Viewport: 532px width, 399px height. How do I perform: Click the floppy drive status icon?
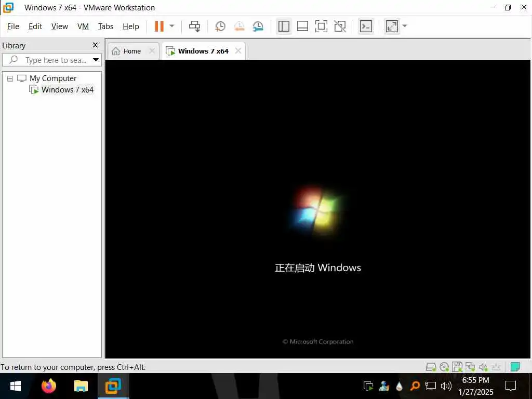click(x=457, y=366)
